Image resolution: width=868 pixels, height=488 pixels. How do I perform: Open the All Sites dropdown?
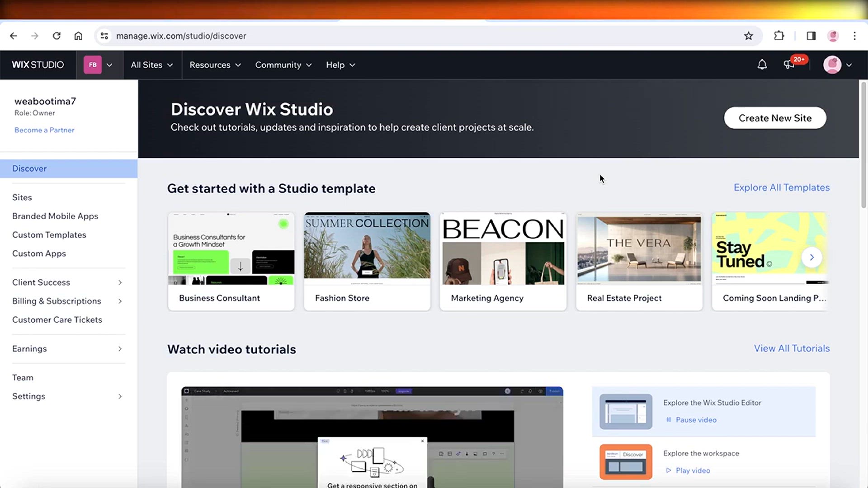pos(152,65)
